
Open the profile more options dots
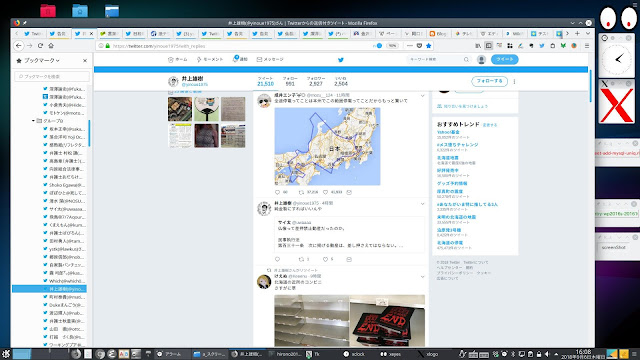tap(514, 81)
